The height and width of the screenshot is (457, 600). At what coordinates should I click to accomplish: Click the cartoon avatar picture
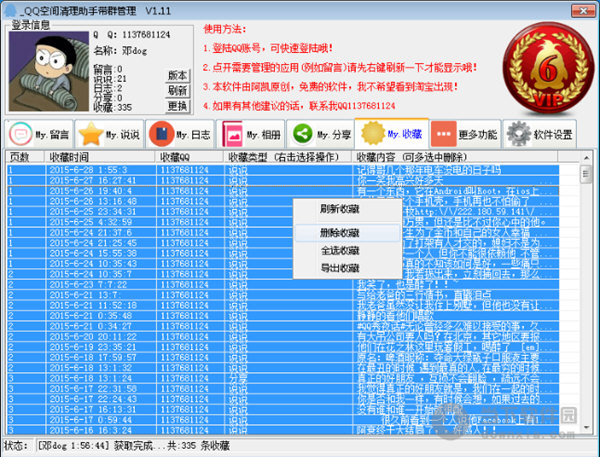point(49,72)
